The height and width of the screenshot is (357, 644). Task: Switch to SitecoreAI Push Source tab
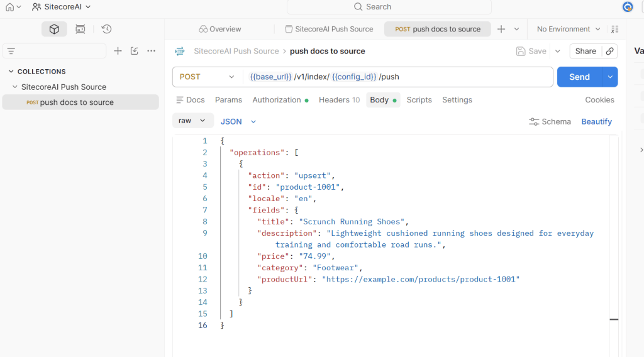coord(329,29)
